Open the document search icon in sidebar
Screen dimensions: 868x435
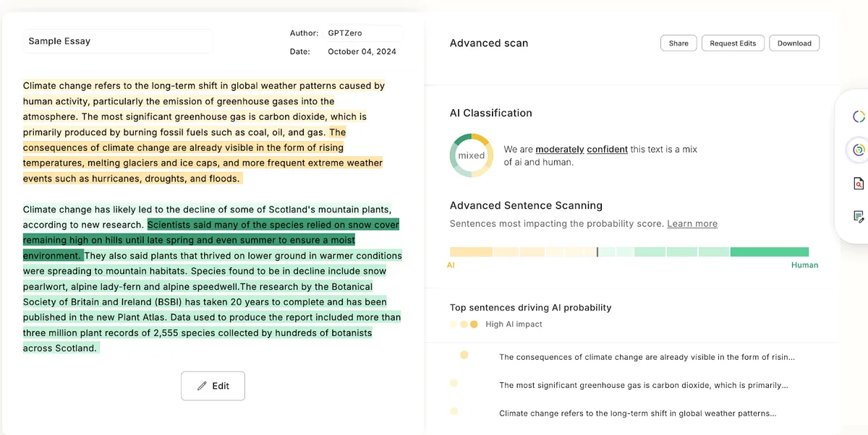(859, 184)
